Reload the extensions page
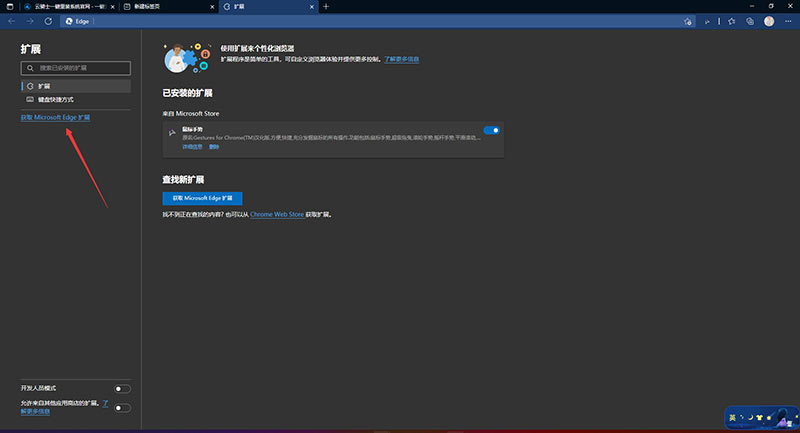 [x=48, y=21]
